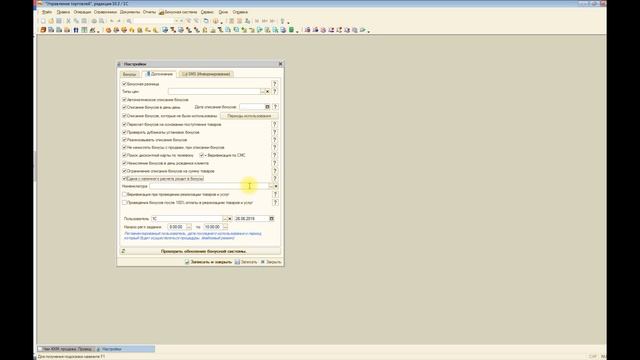Click Записать и закрыть button
This screenshot has height=360, width=640.
[208, 262]
